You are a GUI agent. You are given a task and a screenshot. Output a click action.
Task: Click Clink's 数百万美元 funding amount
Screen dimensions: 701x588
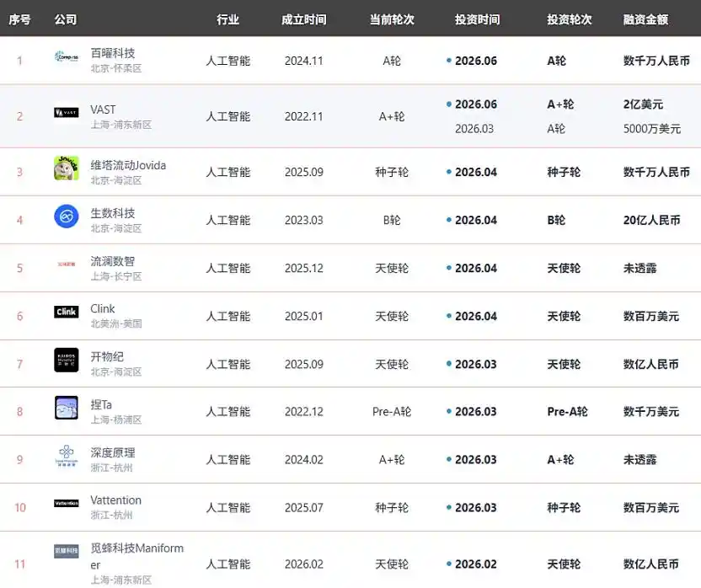(x=651, y=316)
